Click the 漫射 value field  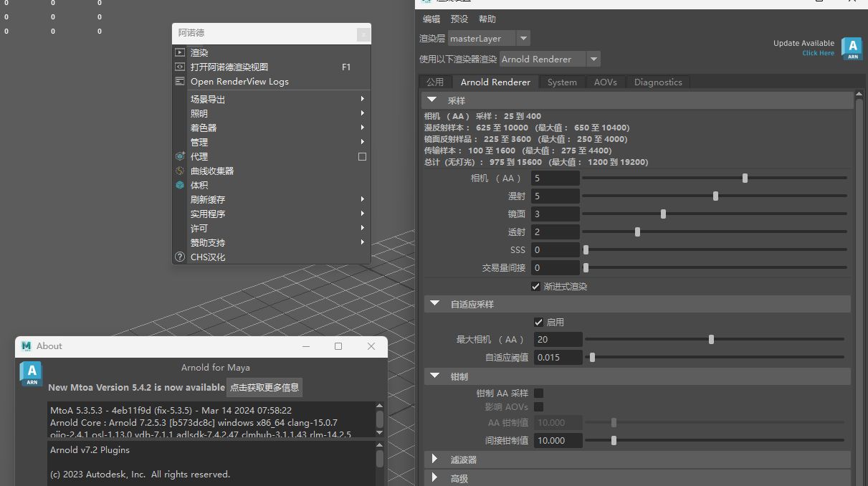pos(555,196)
